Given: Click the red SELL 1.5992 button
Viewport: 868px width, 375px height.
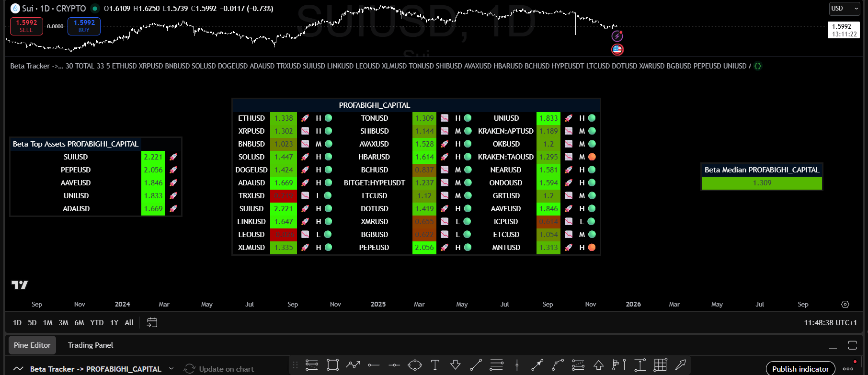Looking at the screenshot, I should (x=26, y=26).
